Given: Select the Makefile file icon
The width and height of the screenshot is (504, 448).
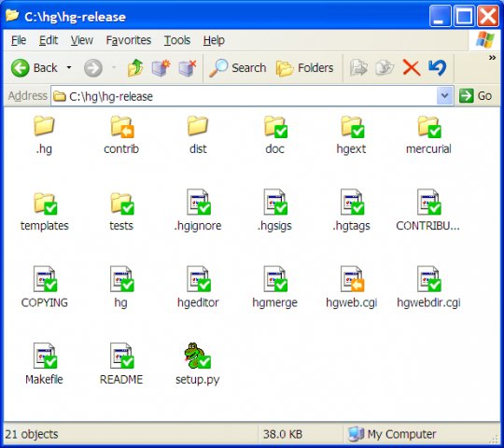Looking at the screenshot, I should click(x=45, y=356).
